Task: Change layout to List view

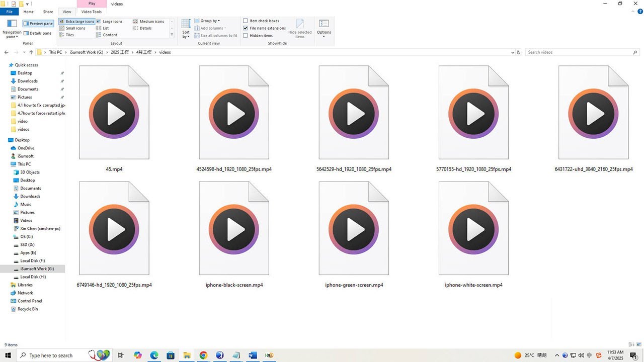Action: click(x=103, y=28)
